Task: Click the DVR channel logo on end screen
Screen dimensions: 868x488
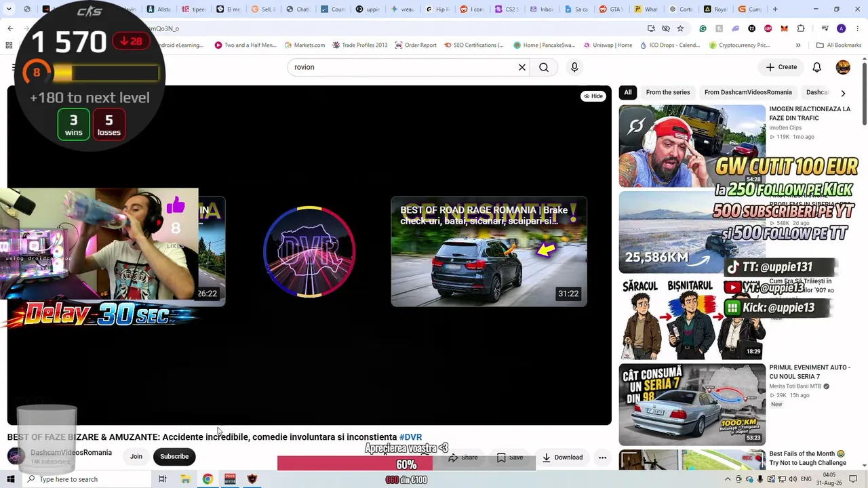Action: (309, 251)
